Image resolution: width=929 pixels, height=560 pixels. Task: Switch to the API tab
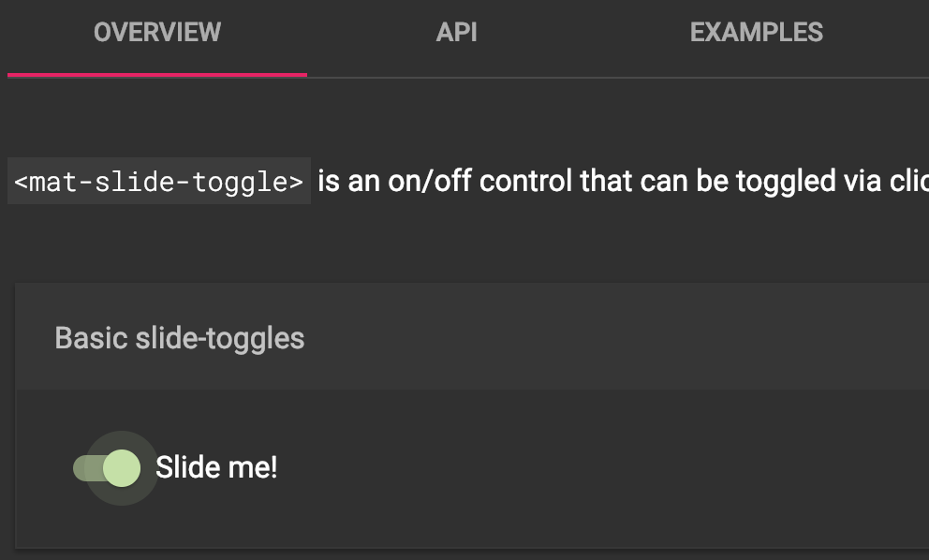tap(456, 32)
